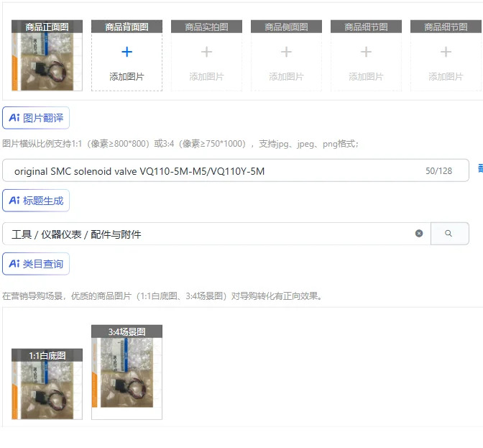Open the 商品正面图 product thumbnail
Screen dimensions: 483x448
47,55
